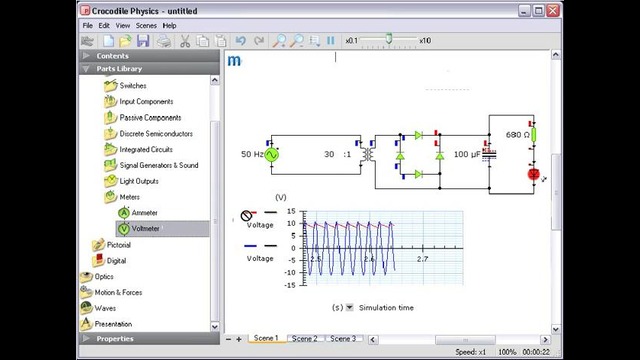640x360 pixels.
Task: Redo the last undone action
Action: [x=259, y=41]
